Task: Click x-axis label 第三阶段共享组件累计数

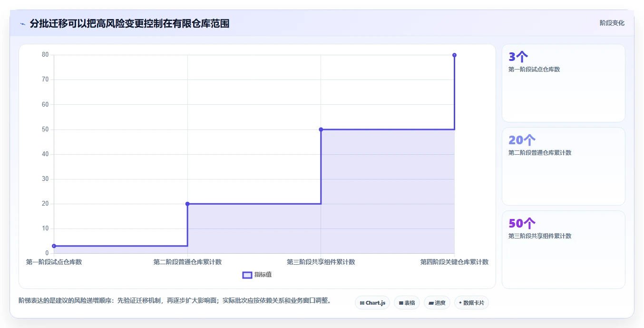Action: pos(321,262)
